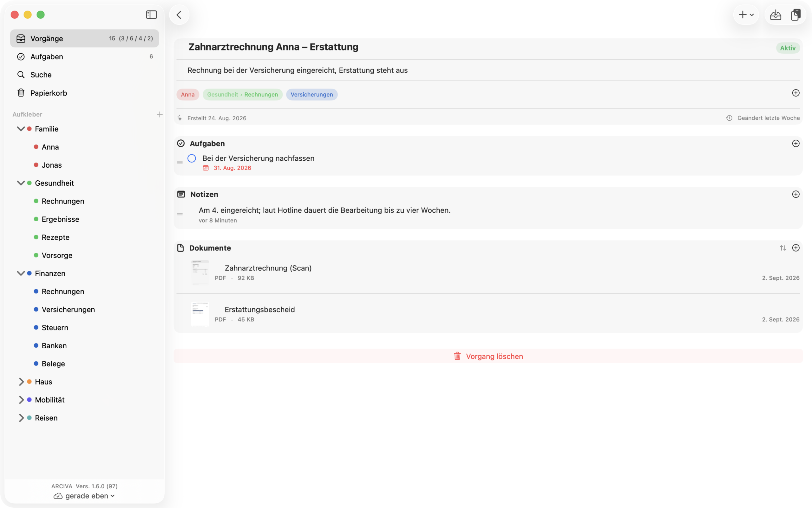Click the Vorgang löschen button
812x508 pixels.
(x=488, y=356)
